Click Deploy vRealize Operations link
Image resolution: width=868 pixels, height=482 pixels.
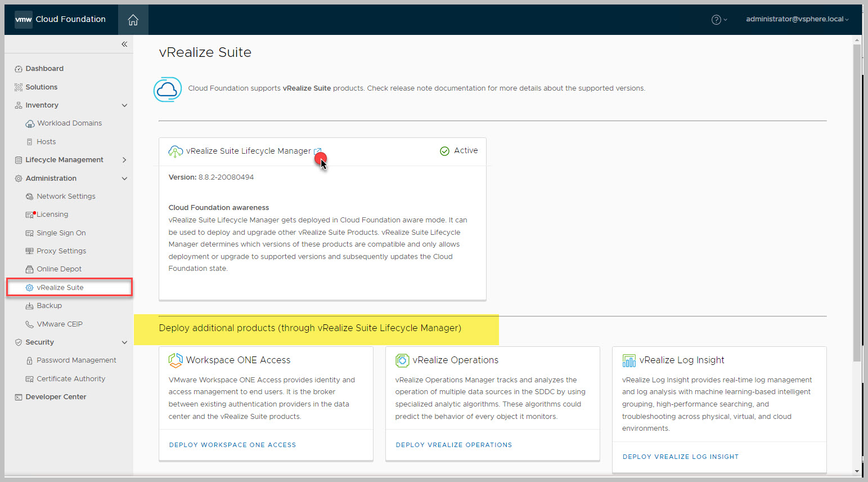pos(453,445)
